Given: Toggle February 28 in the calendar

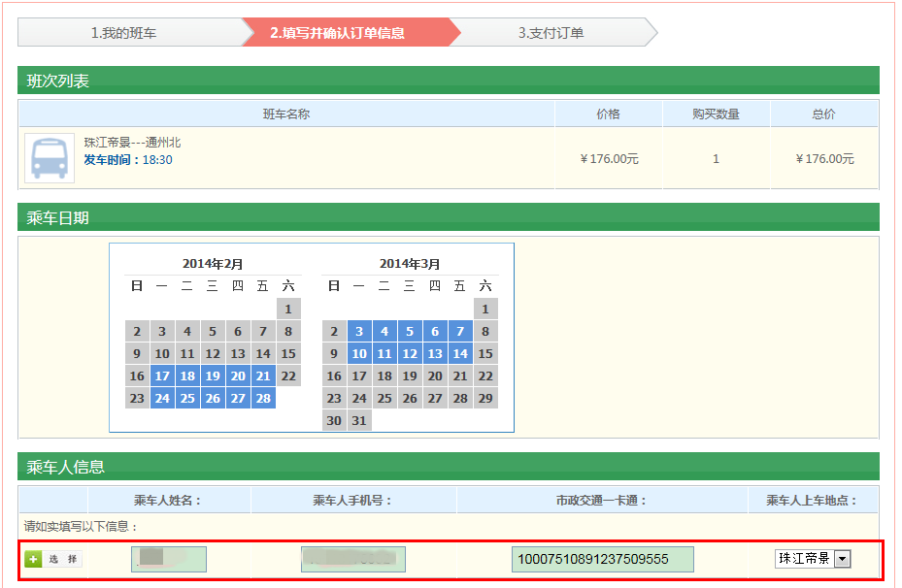Looking at the screenshot, I should (x=263, y=398).
